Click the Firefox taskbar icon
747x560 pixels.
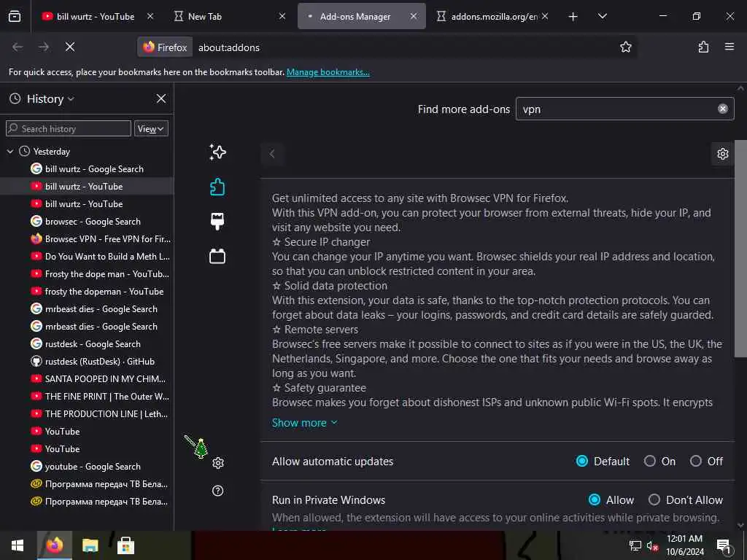click(x=54, y=545)
